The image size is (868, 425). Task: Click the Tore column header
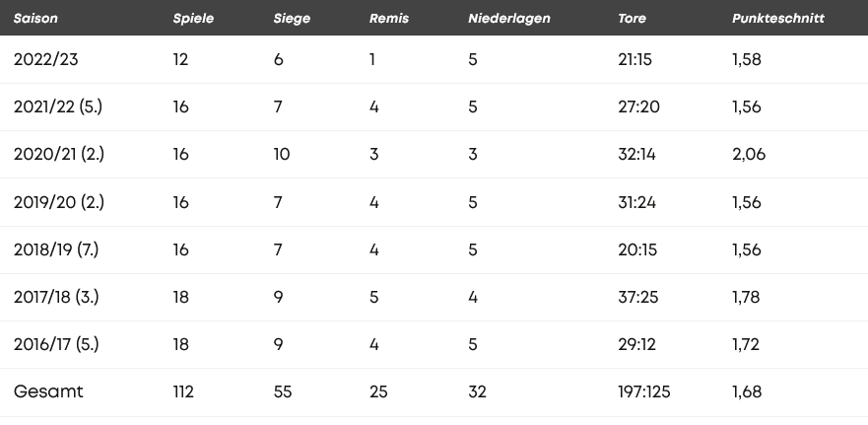point(633,19)
